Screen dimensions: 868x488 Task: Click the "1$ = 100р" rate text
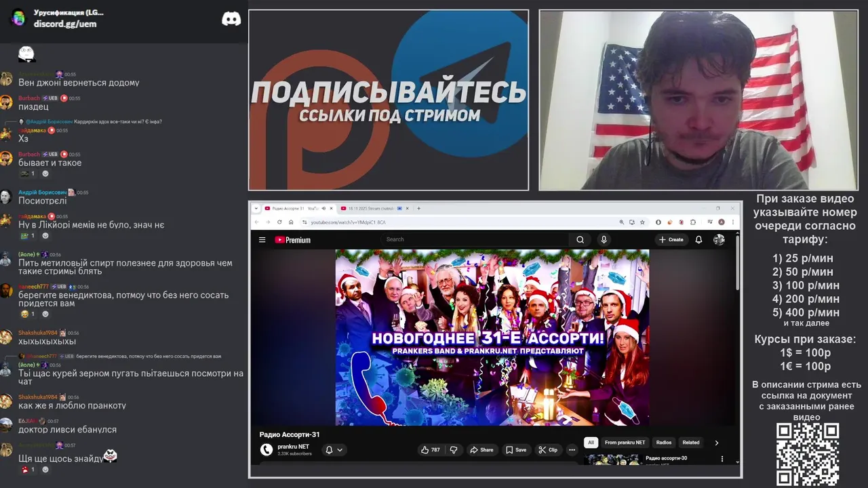click(x=806, y=352)
